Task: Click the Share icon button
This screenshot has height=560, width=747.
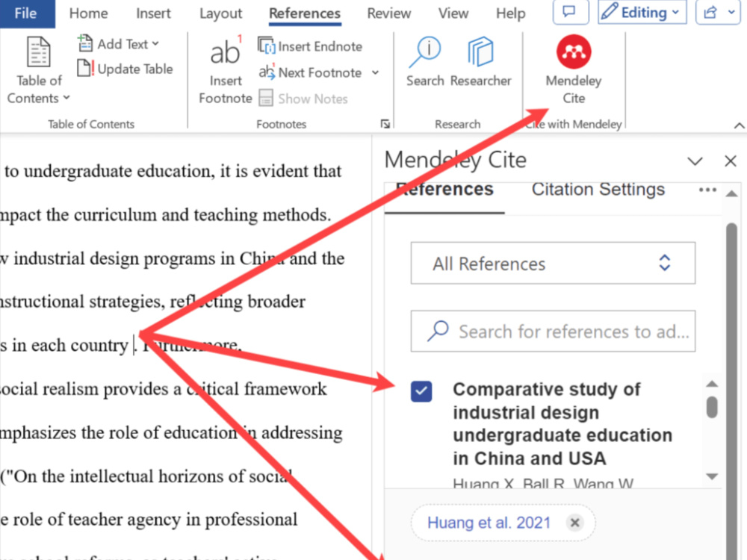Action: coord(711,12)
